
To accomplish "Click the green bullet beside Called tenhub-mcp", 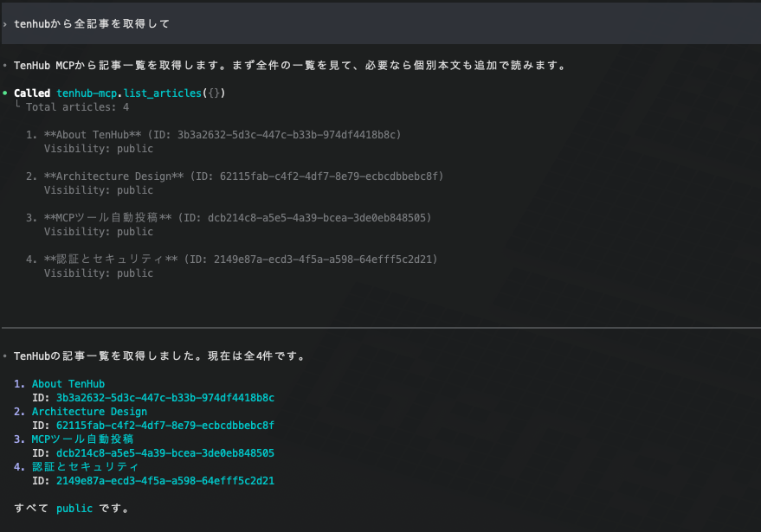I will coord(5,93).
